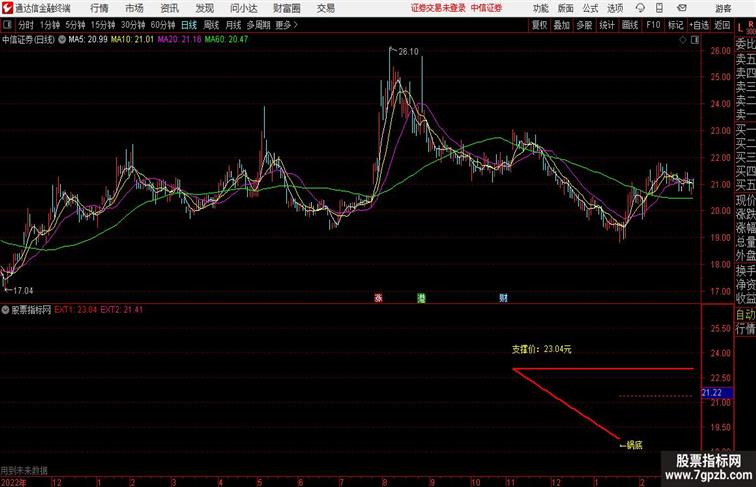This screenshot has height=487, width=756.
Task: Click the 2022年 date axis label
Action: point(14,482)
